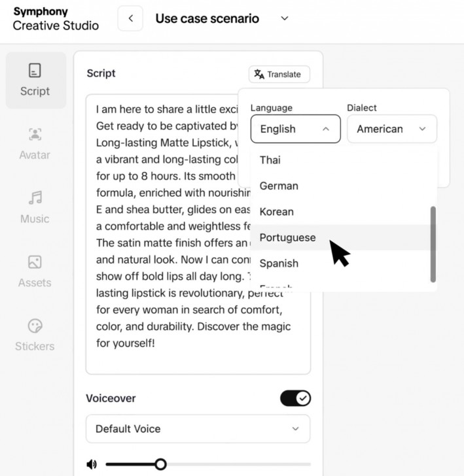Click the back arrow button

point(130,18)
